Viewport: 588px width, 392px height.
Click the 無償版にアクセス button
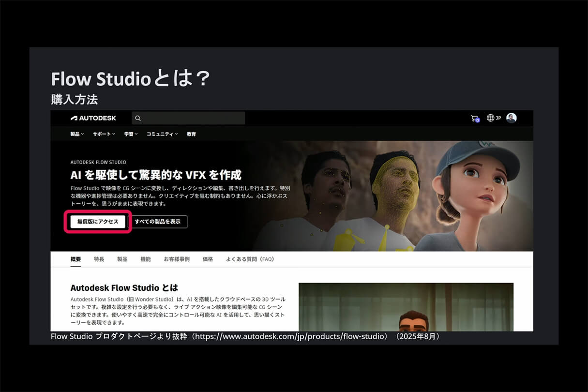pyautogui.click(x=97, y=222)
